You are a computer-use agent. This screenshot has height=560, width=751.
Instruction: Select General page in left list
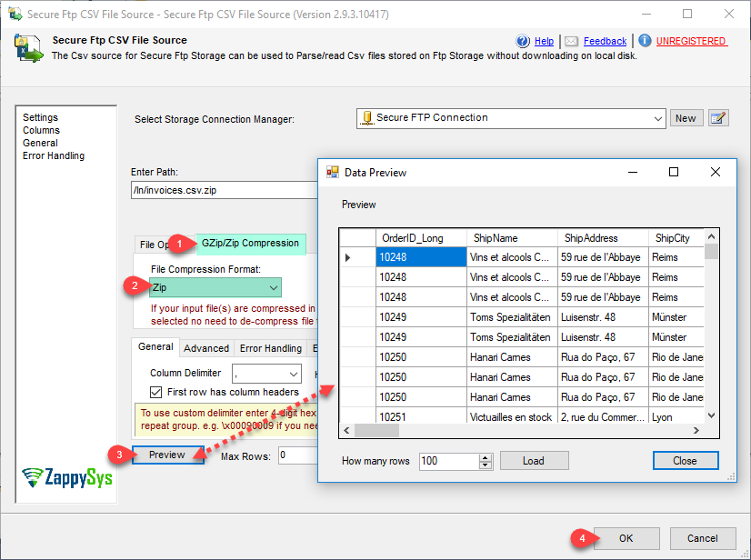pyautogui.click(x=40, y=143)
